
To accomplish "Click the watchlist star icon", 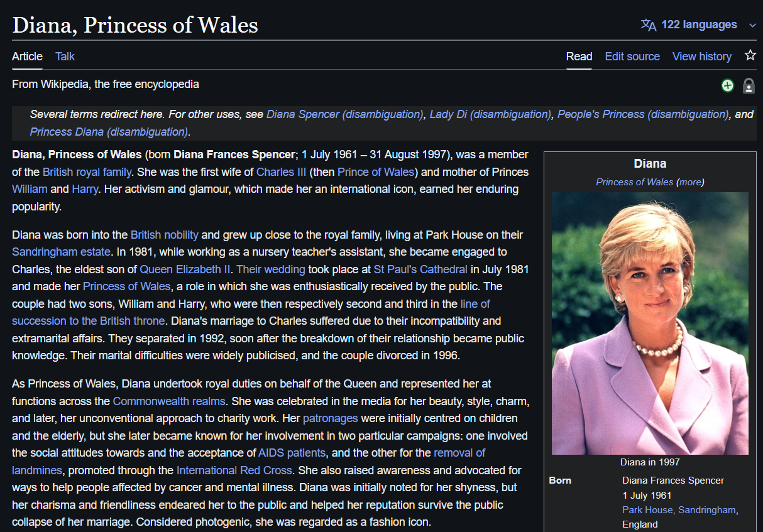I will (x=750, y=55).
